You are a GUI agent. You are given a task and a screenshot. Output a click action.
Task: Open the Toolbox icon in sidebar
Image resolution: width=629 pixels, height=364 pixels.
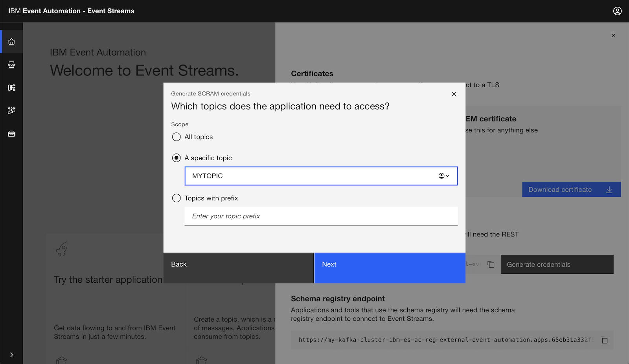pyautogui.click(x=11, y=134)
